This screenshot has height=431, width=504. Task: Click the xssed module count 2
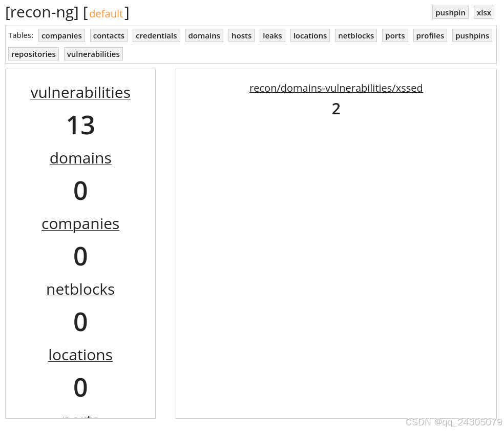click(336, 109)
